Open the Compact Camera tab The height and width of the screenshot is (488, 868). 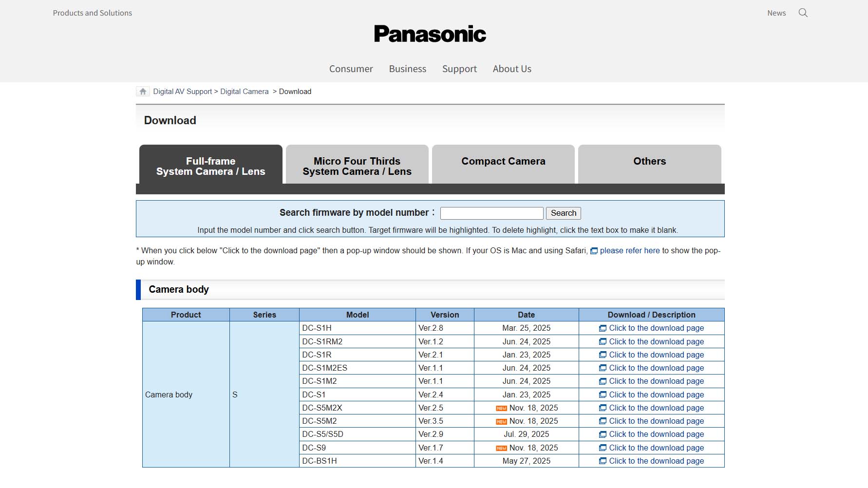(x=503, y=161)
